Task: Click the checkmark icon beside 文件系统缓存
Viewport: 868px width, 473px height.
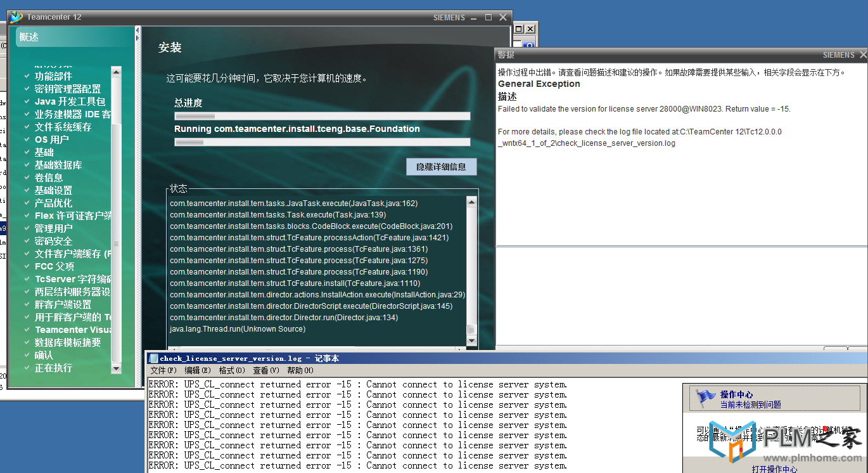Action: pos(27,127)
